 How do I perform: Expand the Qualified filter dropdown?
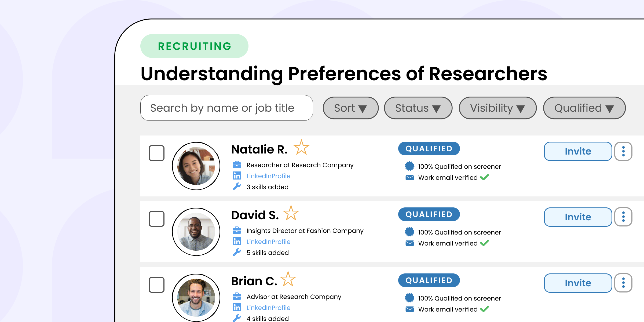click(584, 108)
